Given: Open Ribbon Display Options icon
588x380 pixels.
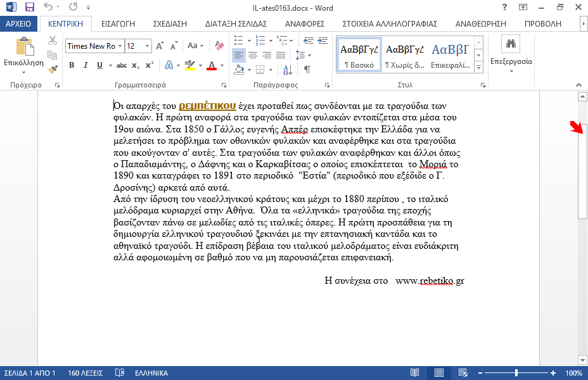Looking at the screenshot, I should (523, 7).
